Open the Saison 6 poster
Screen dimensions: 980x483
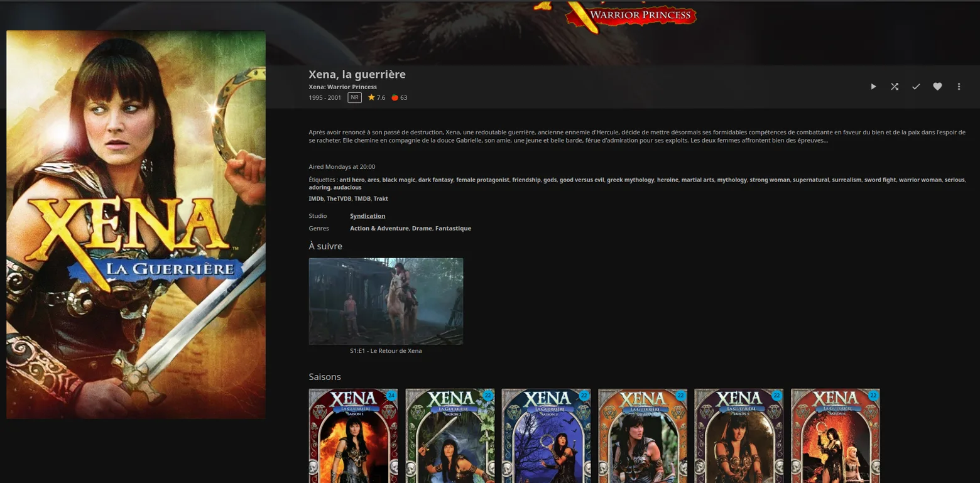(836, 436)
